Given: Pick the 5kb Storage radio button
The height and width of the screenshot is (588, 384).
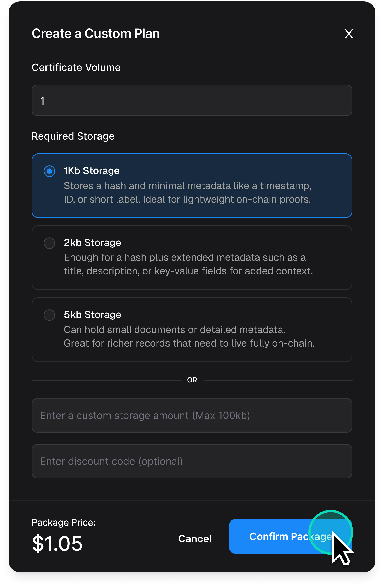Looking at the screenshot, I should pyautogui.click(x=49, y=315).
